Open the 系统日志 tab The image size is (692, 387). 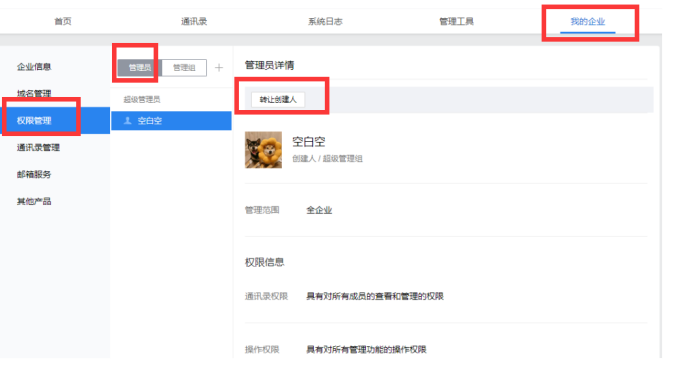325,21
